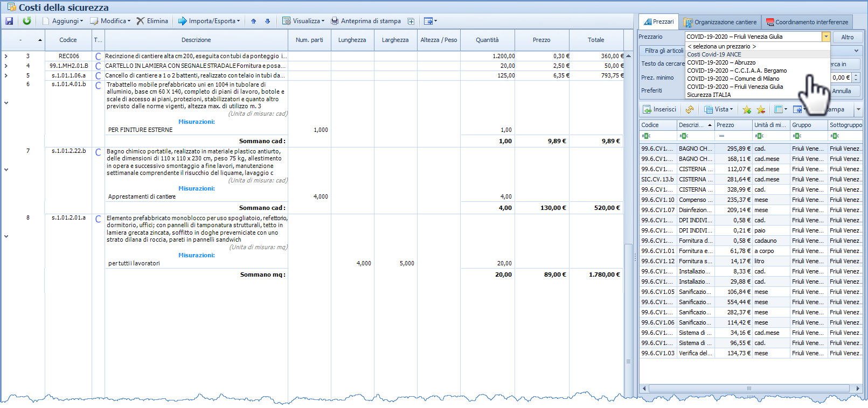Click the save floppy disk icon
The image size is (868, 408).
pos(9,21)
